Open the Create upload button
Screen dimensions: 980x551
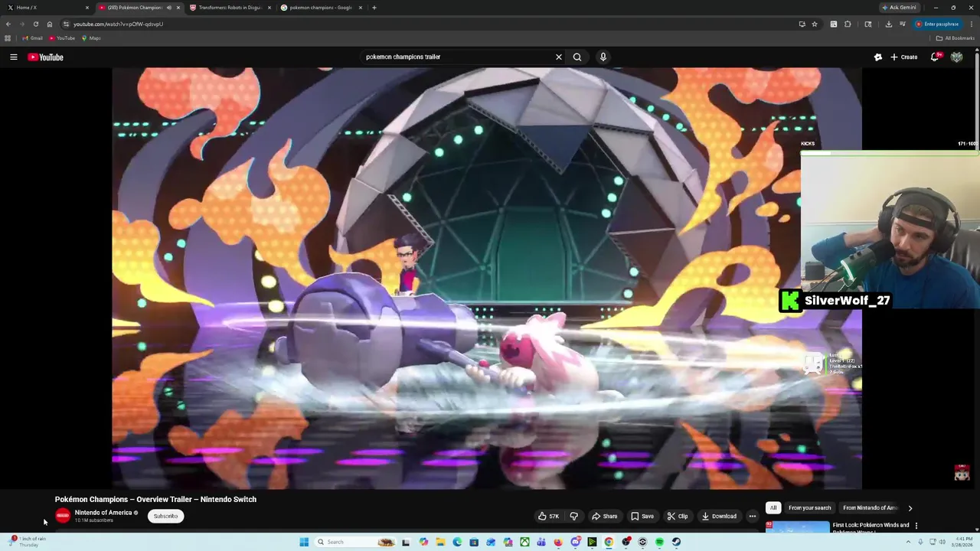(x=903, y=57)
